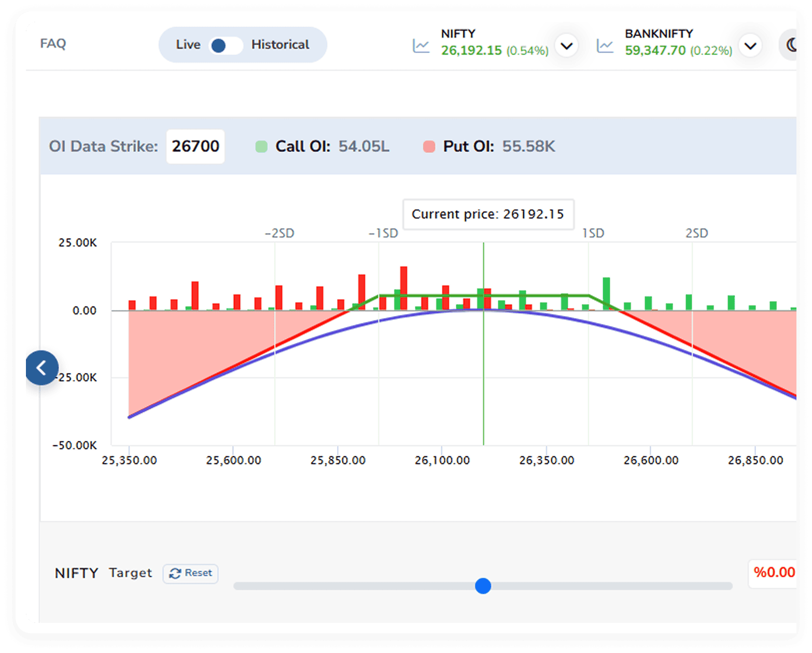Switch the Live/Historical toggle

226,46
